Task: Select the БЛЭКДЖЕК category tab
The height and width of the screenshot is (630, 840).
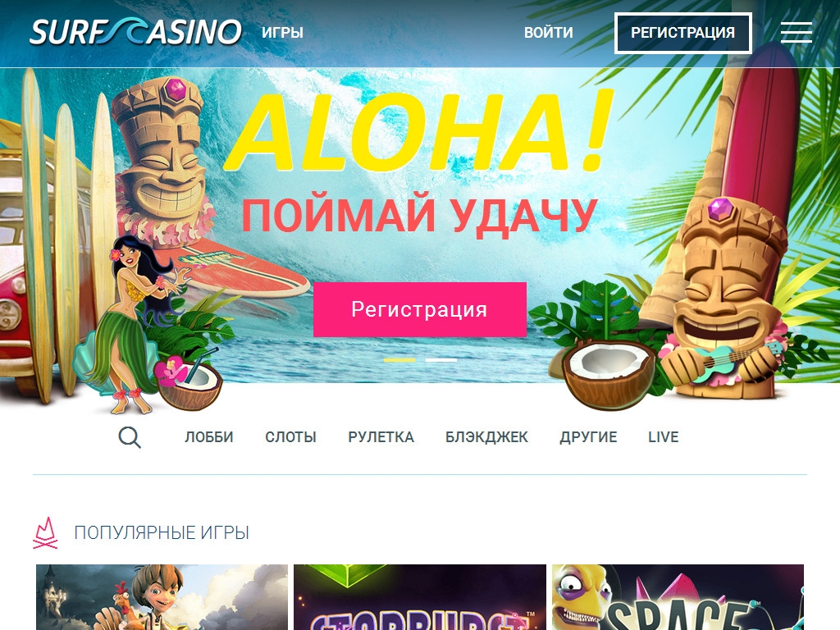Action: [x=487, y=437]
